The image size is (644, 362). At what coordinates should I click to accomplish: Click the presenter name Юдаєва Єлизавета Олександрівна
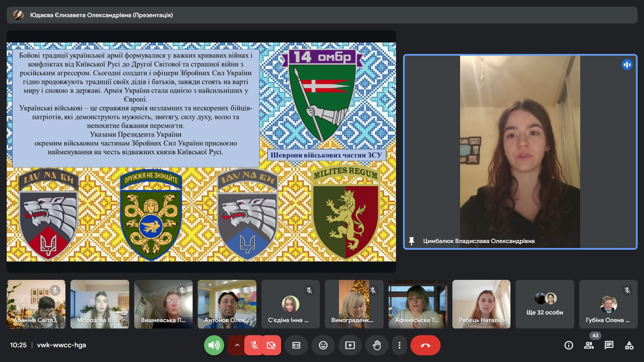tap(101, 15)
